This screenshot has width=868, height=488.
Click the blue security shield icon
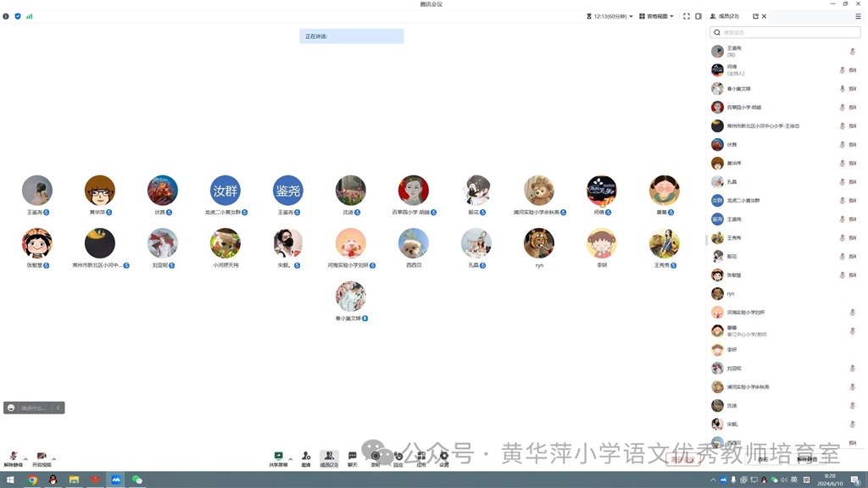[x=18, y=17]
